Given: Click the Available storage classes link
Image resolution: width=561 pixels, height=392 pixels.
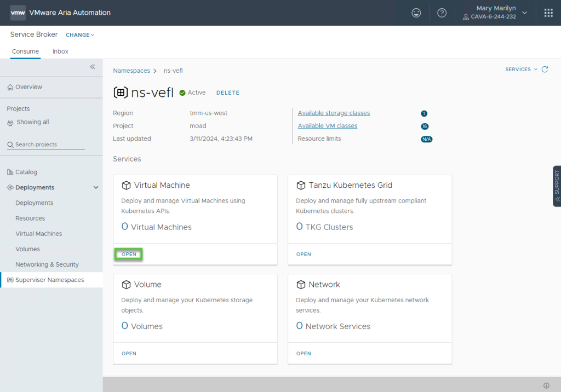Looking at the screenshot, I should tap(334, 113).
